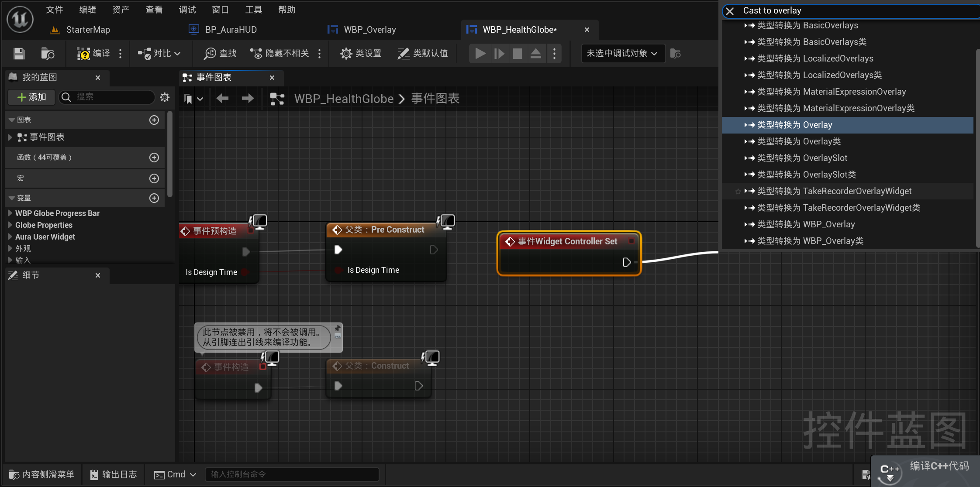Select 类型转换为 Overlay in the list
980x487 pixels.
tap(847, 125)
